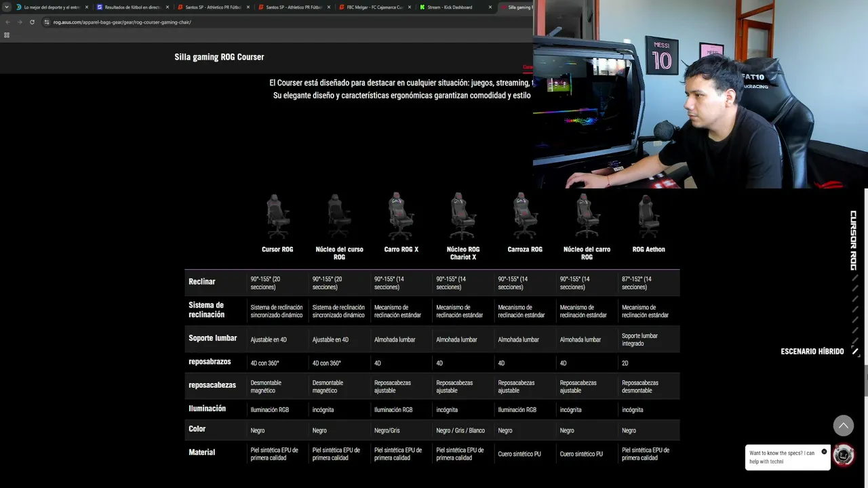The height and width of the screenshot is (488, 868).
Task: Focus the rog.asus.com address bar
Action: click(x=288, y=22)
